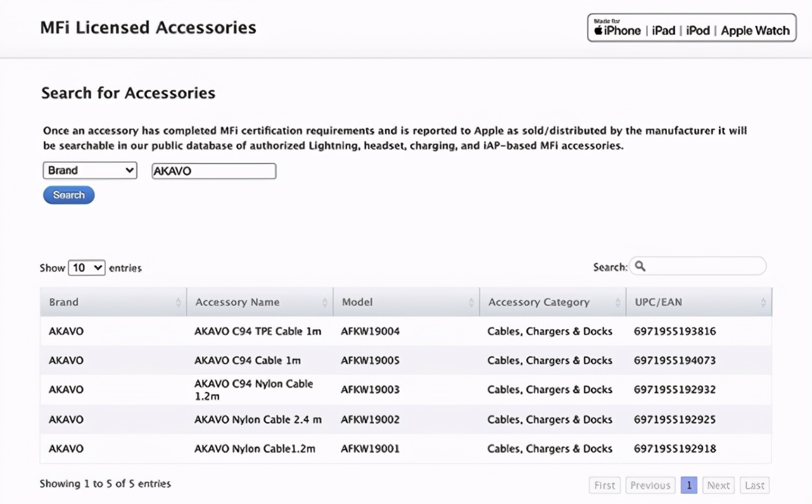Image resolution: width=812 pixels, height=504 pixels.
Task: Click the blue Search button
Action: 68,195
